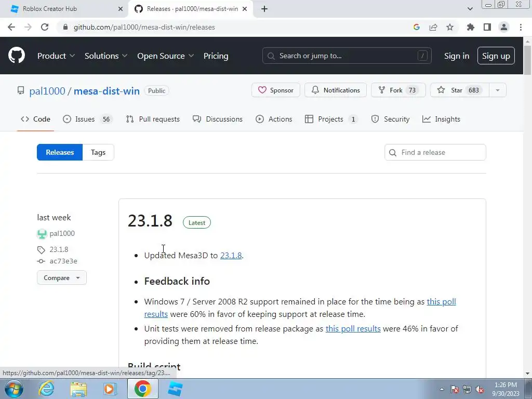Switch to Tags view

pos(98,152)
